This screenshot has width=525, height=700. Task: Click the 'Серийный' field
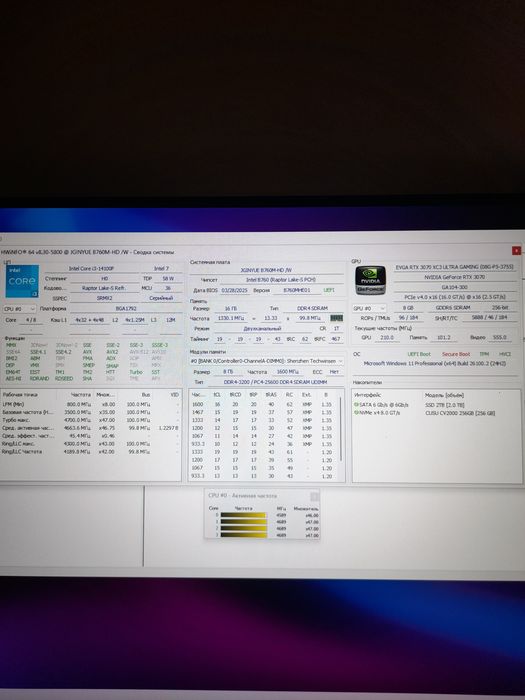[x=161, y=298]
